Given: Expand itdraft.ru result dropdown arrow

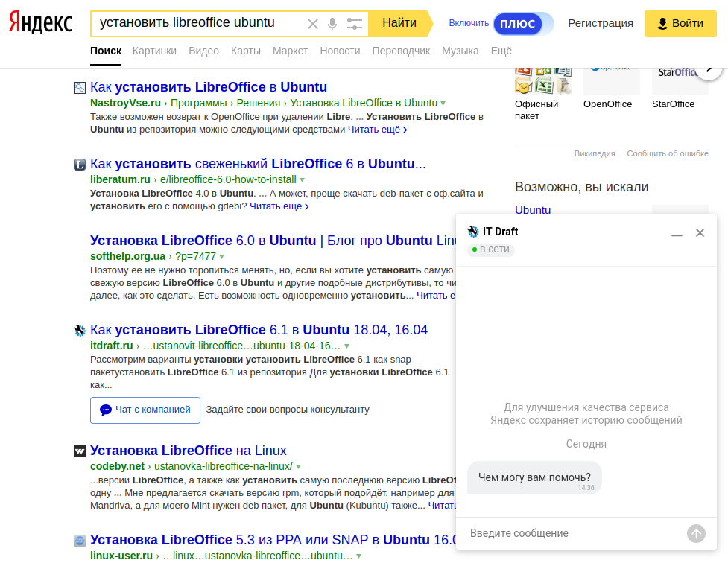Looking at the screenshot, I should (346, 346).
